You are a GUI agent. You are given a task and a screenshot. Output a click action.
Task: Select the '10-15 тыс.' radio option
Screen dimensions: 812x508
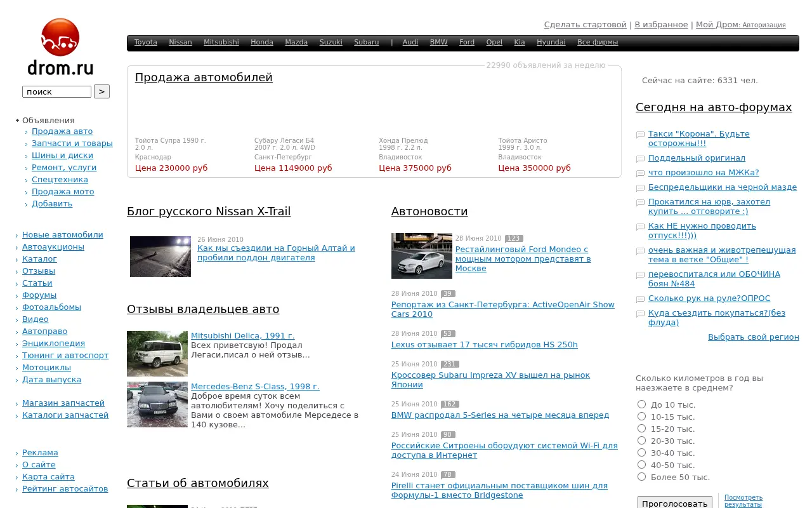[x=641, y=416]
